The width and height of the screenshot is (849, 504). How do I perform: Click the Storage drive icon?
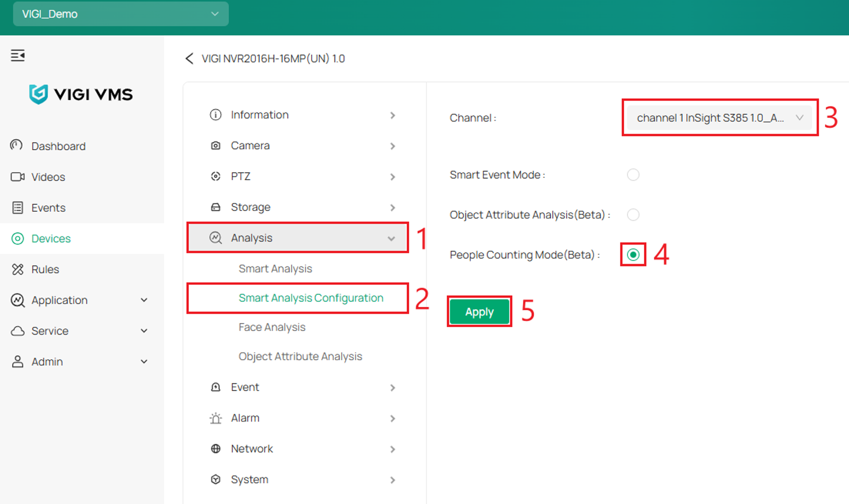pos(215,207)
